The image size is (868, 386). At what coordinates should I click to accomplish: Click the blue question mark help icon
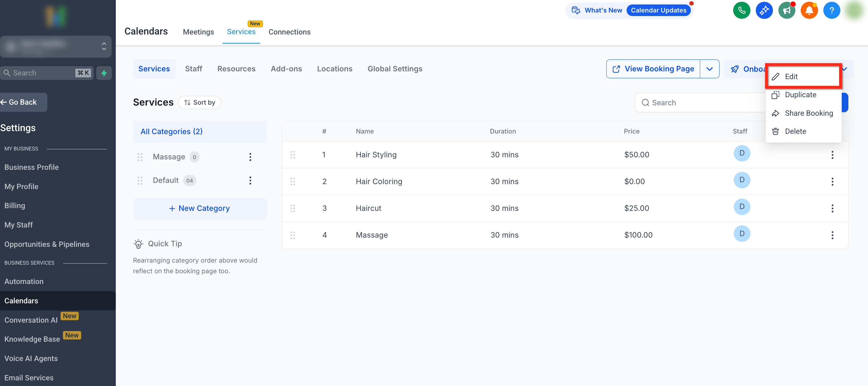click(831, 10)
